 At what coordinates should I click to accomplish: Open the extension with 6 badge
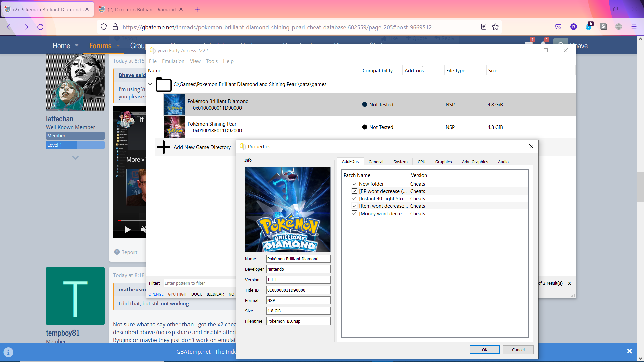(x=589, y=26)
